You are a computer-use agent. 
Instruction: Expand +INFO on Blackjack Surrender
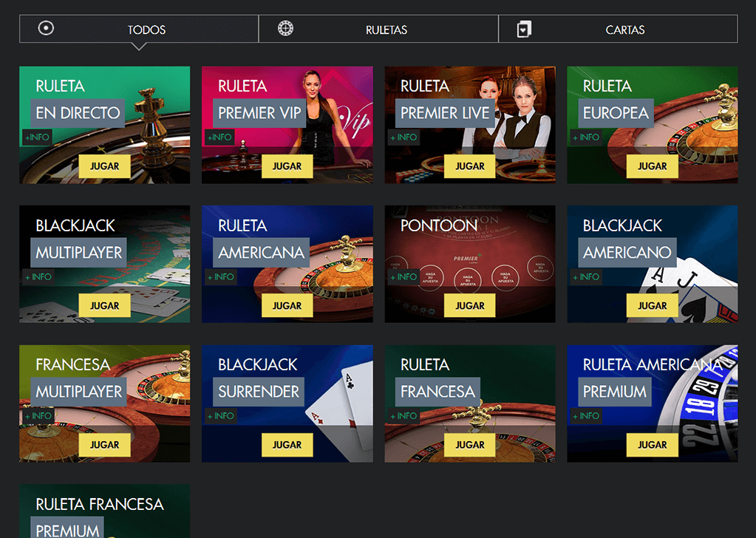(x=221, y=415)
